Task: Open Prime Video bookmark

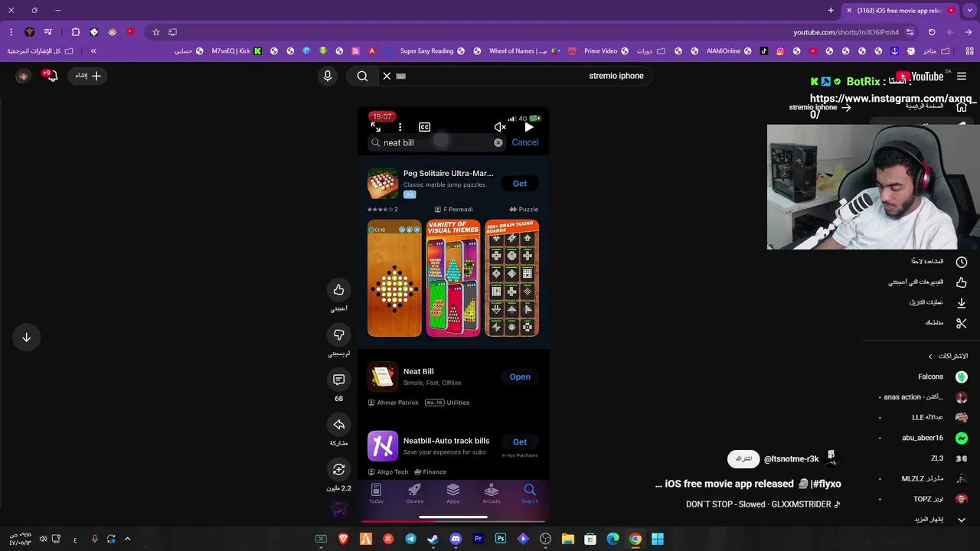Action: point(606,51)
